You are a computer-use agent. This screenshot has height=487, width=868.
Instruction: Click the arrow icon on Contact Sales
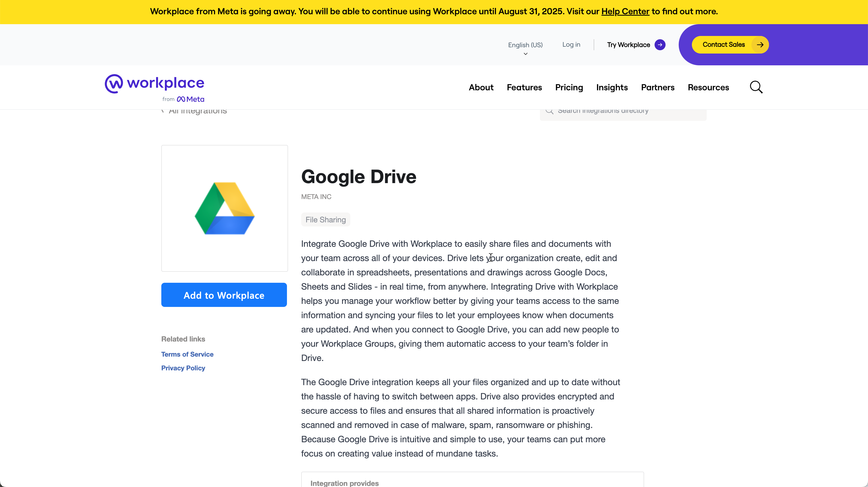pos(760,44)
